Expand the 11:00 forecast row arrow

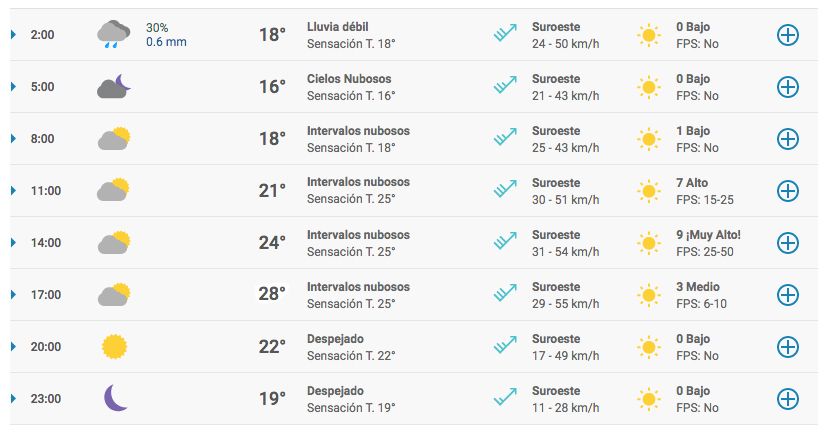click(13, 191)
